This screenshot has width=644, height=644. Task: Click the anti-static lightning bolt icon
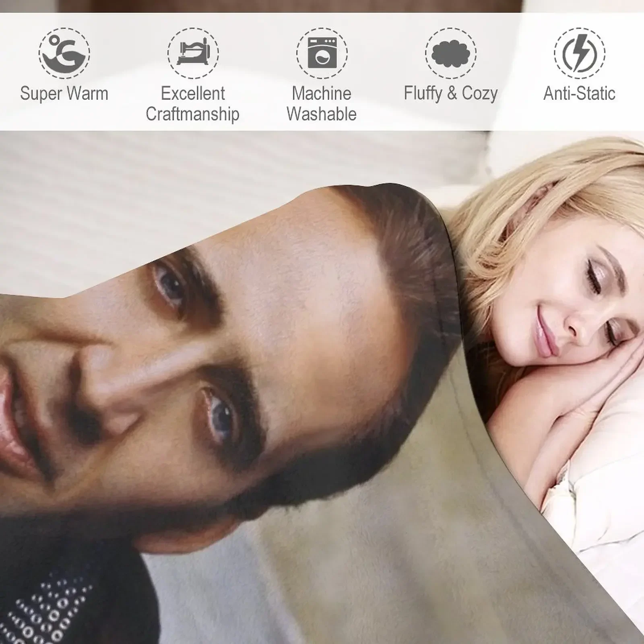coord(579,53)
